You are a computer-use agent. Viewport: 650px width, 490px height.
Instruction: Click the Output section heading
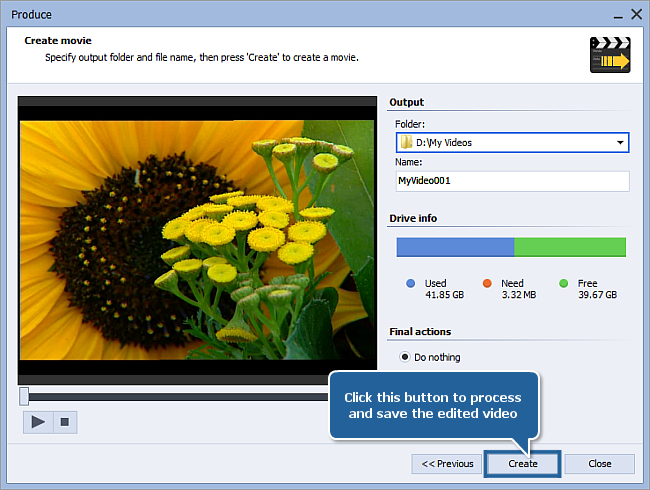point(406,102)
